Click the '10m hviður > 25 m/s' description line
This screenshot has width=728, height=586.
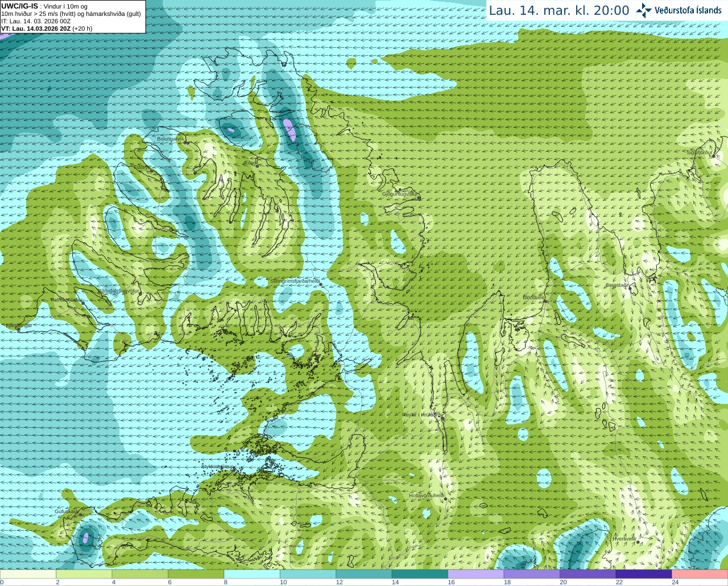click(71, 14)
